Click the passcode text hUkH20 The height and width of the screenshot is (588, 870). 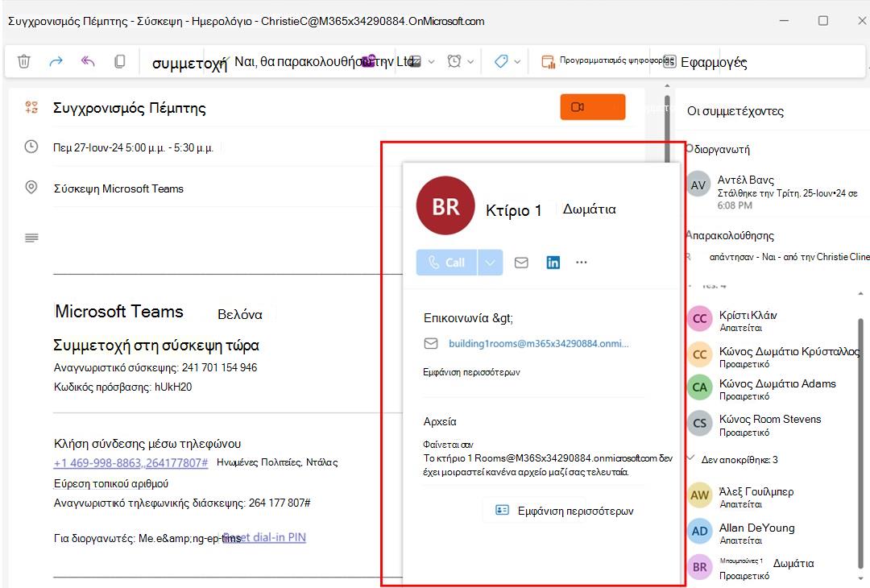pyautogui.click(x=173, y=387)
